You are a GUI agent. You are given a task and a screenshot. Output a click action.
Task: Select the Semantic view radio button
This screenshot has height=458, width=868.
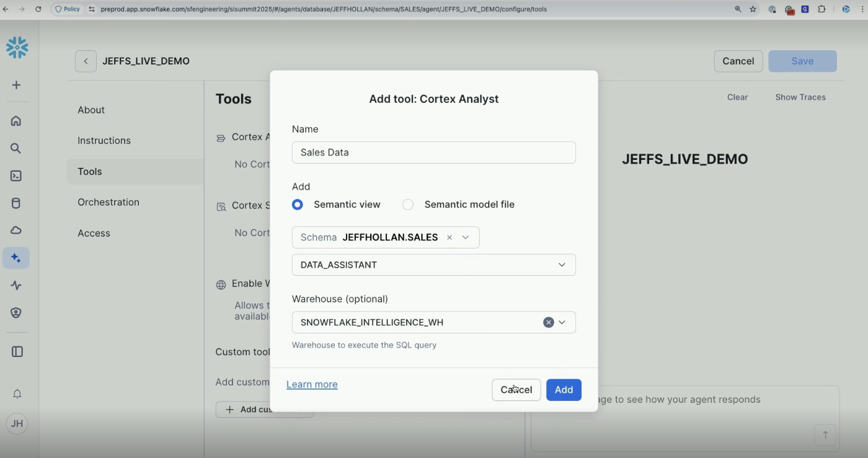click(298, 205)
